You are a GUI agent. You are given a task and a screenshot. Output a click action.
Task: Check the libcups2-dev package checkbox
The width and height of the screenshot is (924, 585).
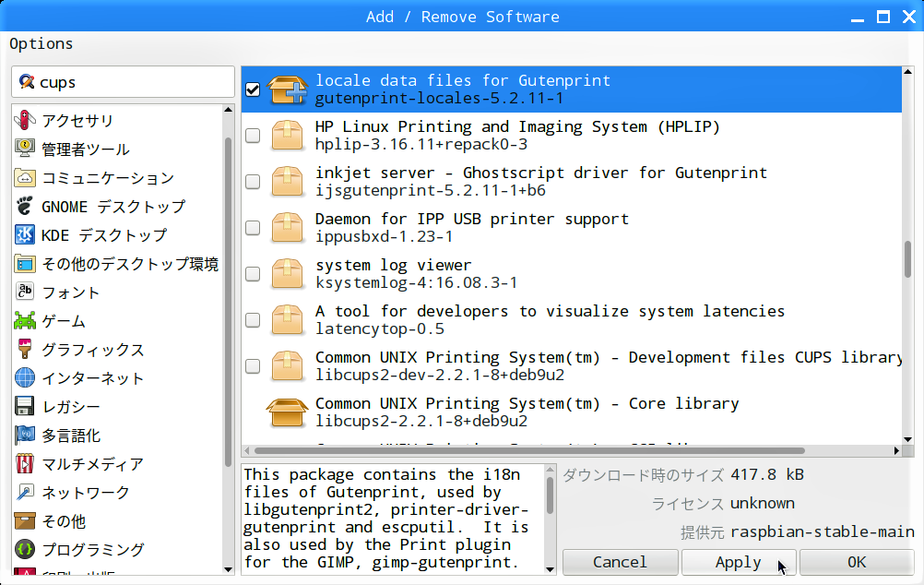coord(253,365)
